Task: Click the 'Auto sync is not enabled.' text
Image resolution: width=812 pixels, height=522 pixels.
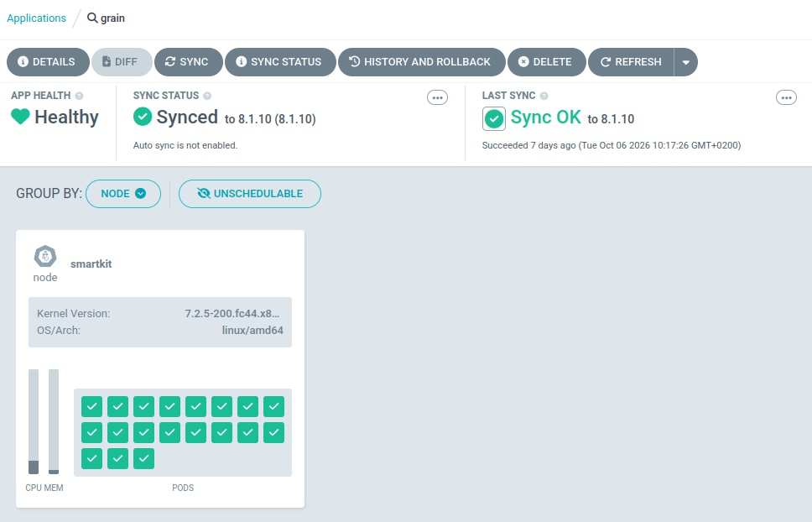Action: click(185, 145)
